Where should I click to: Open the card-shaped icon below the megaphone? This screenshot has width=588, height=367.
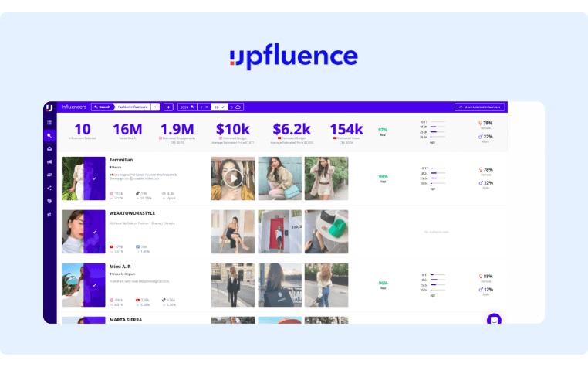point(49,175)
